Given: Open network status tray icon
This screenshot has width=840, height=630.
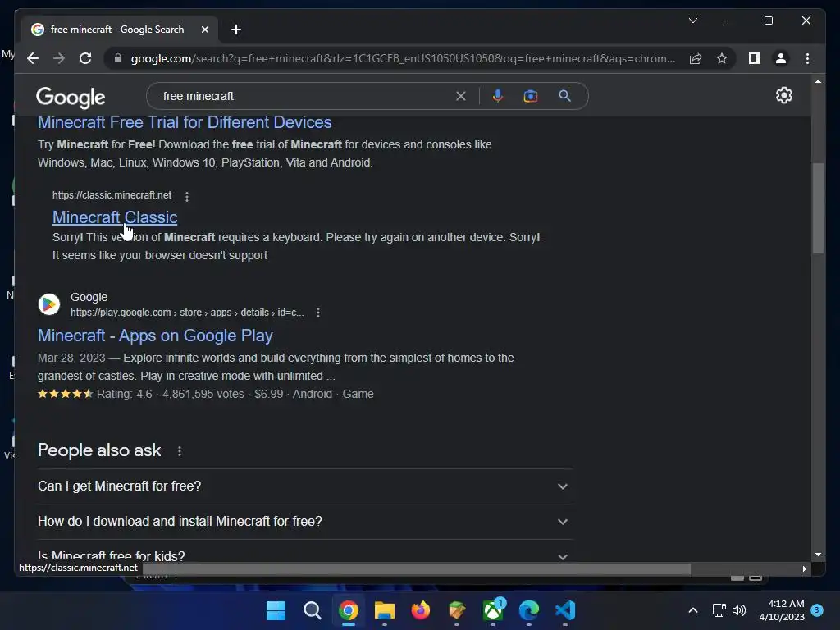Looking at the screenshot, I should (x=719, y=610).
